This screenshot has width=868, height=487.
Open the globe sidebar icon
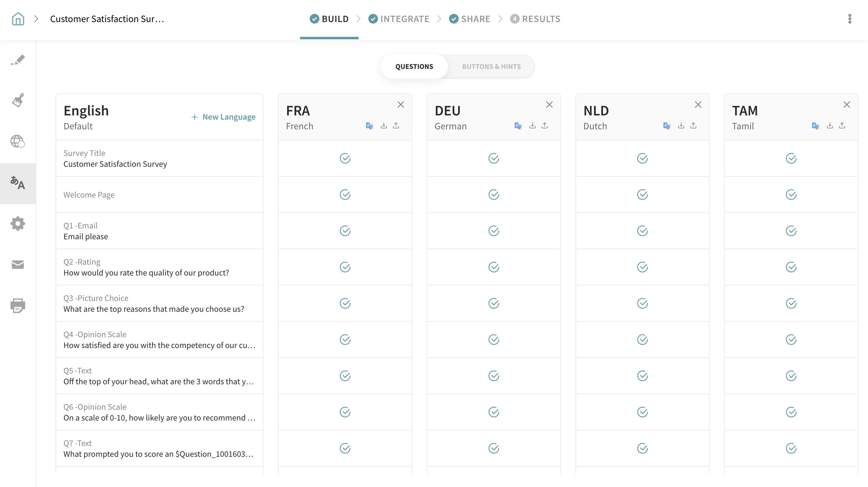click(18, 141)
